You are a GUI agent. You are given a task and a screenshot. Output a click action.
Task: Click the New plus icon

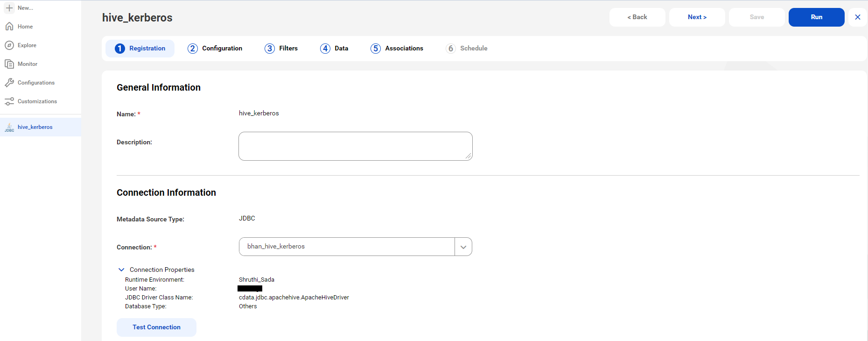[9, 8]
